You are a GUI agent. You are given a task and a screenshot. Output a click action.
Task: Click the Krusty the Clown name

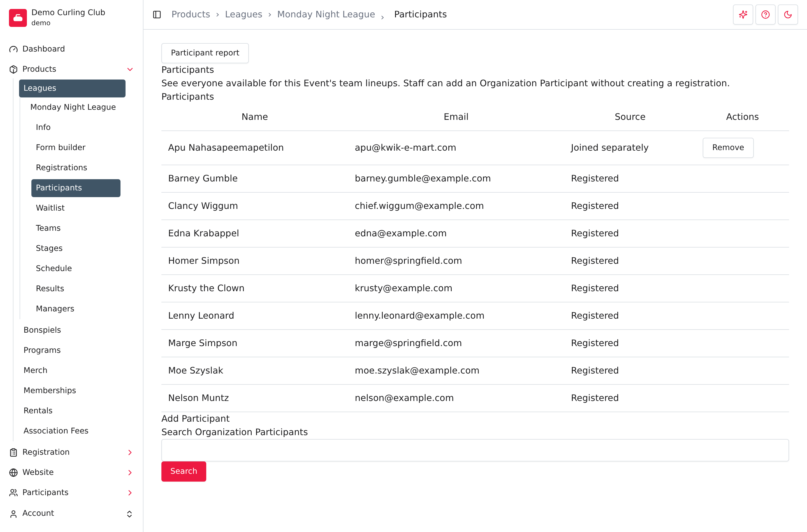(x=206, y=288)
